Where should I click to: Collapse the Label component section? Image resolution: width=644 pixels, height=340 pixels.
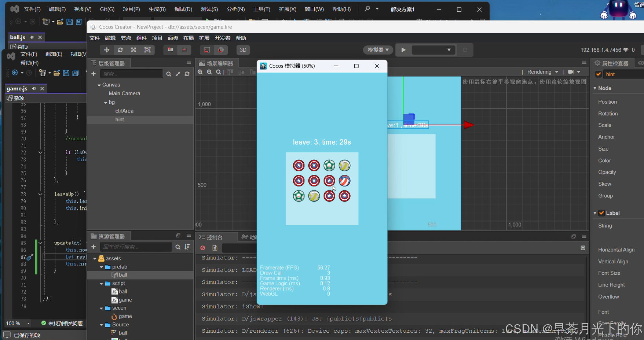click(595, 213)
